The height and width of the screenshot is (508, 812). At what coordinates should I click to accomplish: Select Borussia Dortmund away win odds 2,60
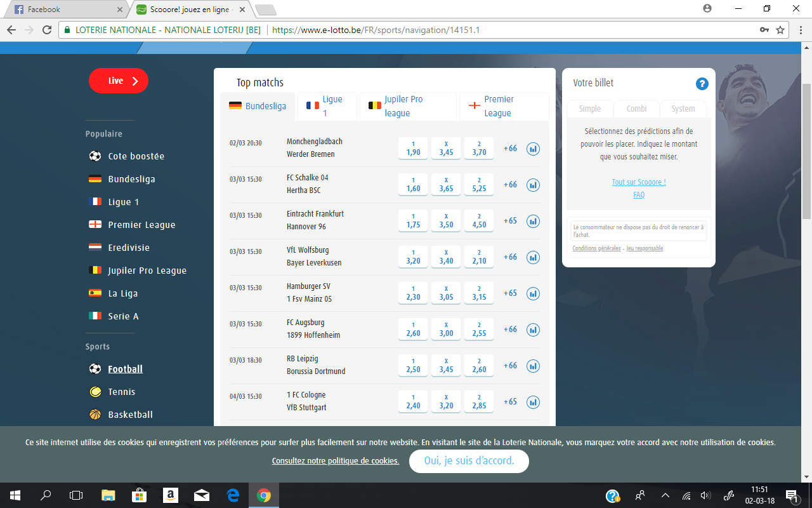479,366
